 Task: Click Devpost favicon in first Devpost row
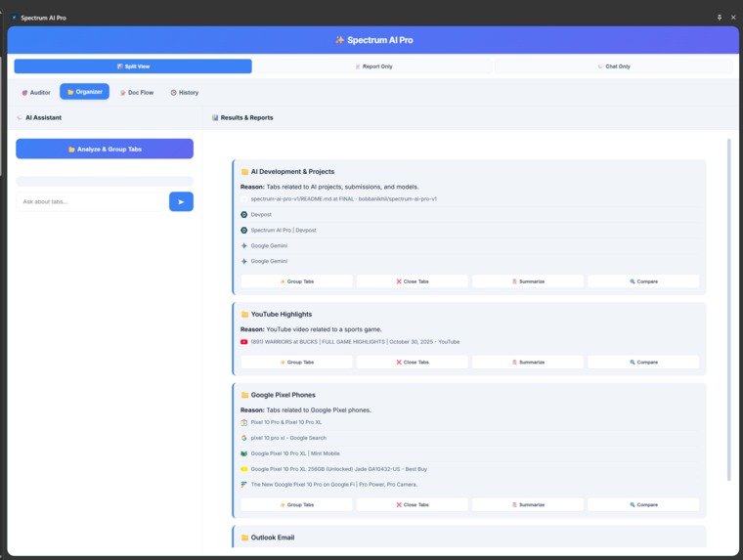(244, 215)
